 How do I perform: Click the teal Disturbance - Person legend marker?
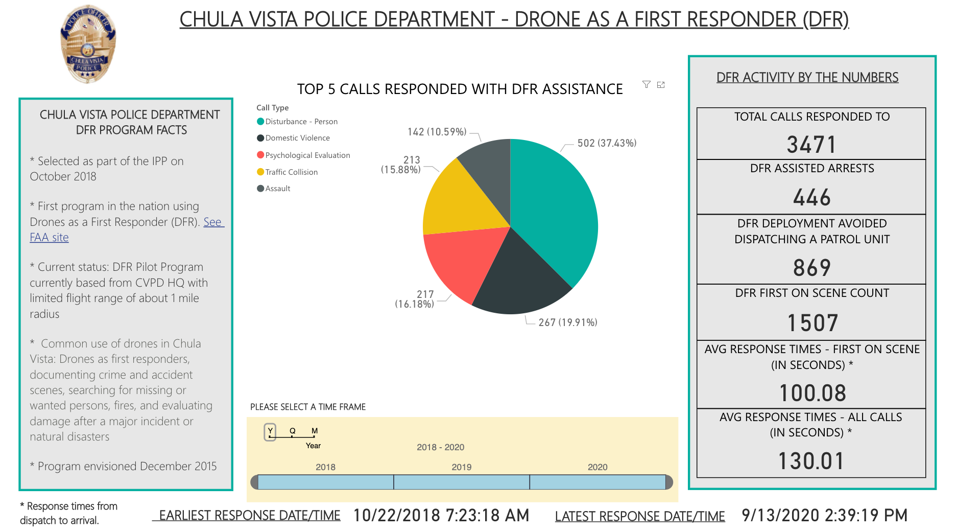260,122
